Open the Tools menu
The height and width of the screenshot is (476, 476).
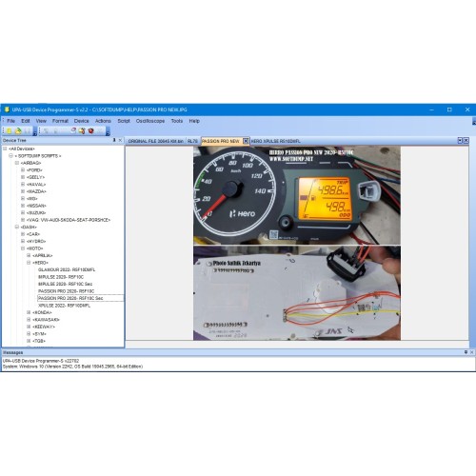177,121
